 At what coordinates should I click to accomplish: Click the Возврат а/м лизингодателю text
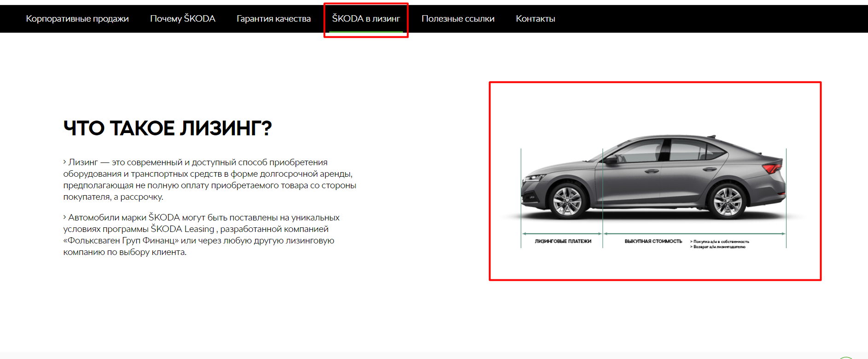(x=717, y=247)
